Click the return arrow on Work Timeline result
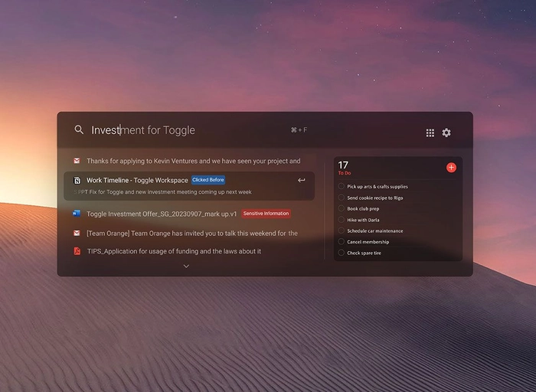This screenshot has height=392, width=536. point(302,180)
